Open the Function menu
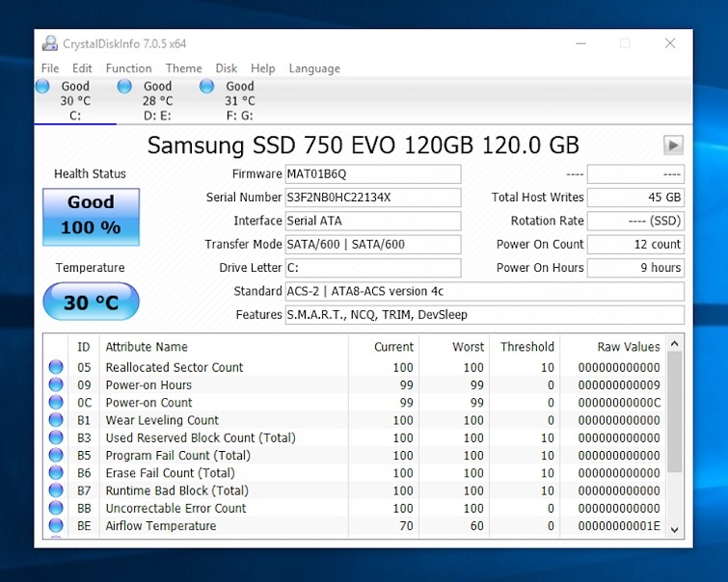 coord(128,68)
